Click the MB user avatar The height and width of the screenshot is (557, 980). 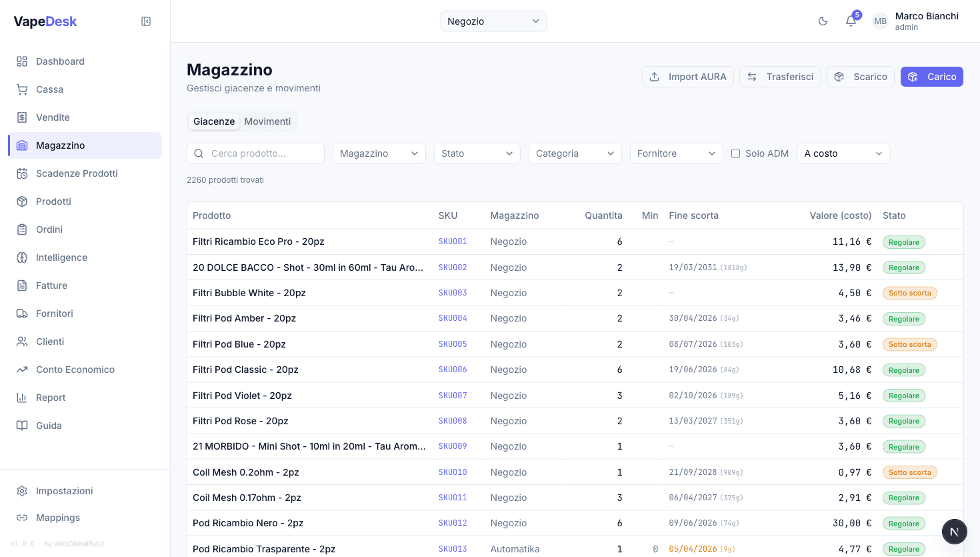pos(880,21)
